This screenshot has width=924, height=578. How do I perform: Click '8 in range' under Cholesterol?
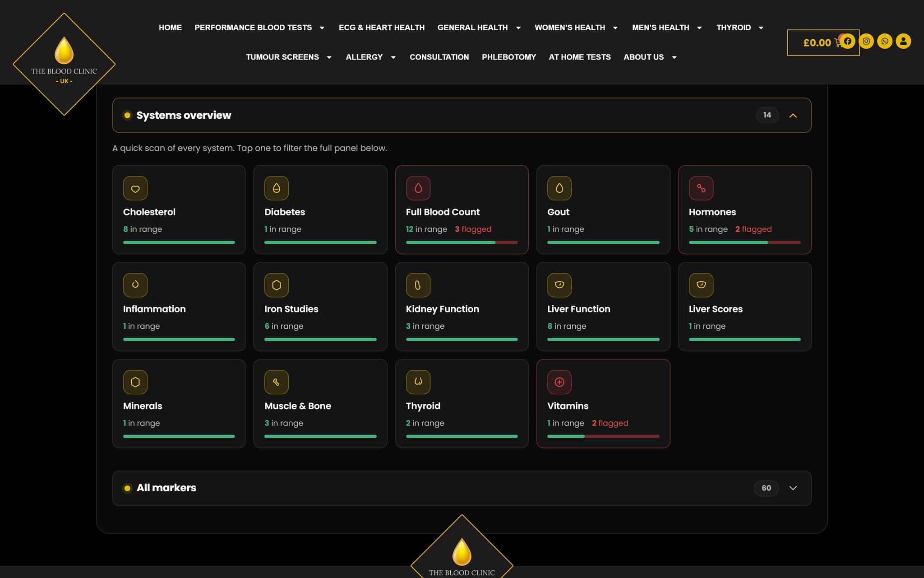point(143,229)
